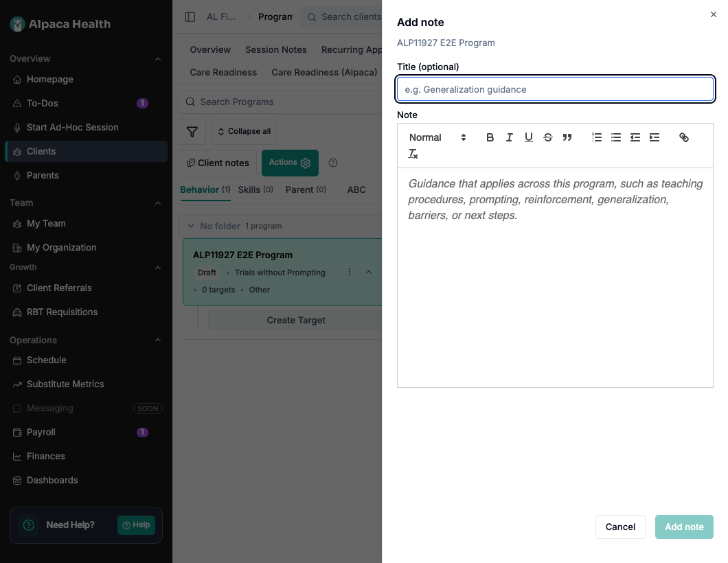Open Clients in sidebar

pos(86,151)
